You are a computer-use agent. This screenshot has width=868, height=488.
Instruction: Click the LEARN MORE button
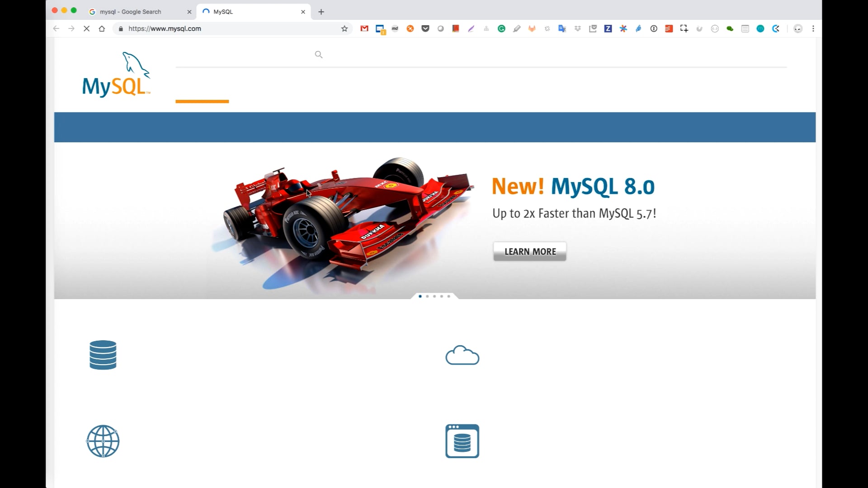point(529,251)
